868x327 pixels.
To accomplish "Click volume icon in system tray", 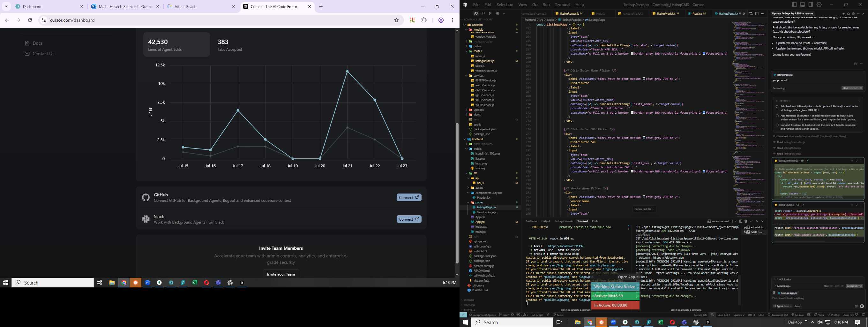I will tap(819, 322).
